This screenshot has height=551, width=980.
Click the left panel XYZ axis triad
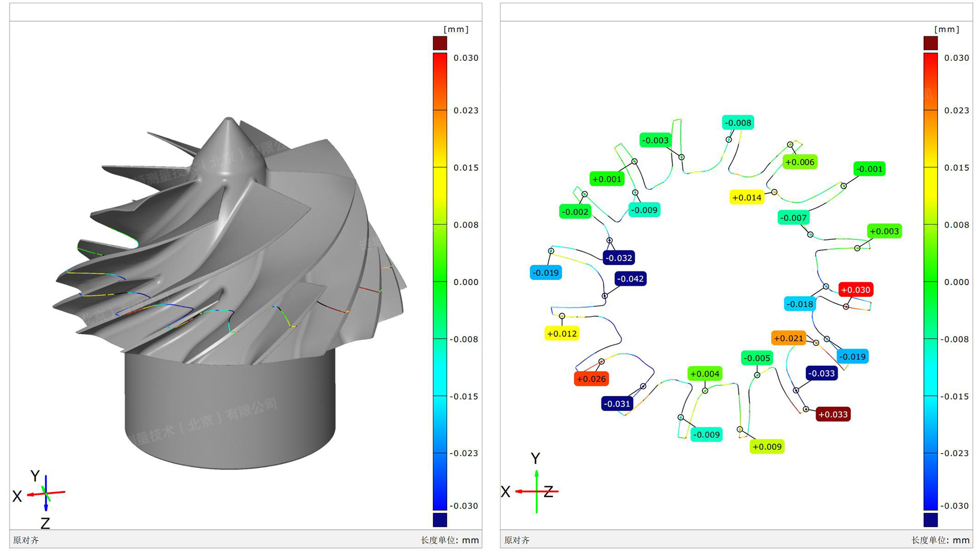coord(45,493)
